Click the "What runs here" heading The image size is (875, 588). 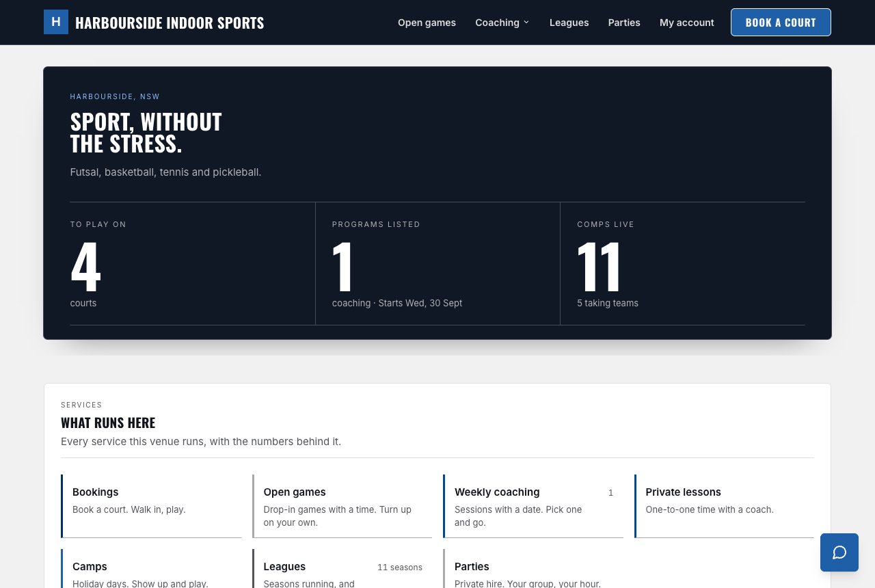point(108,423)
